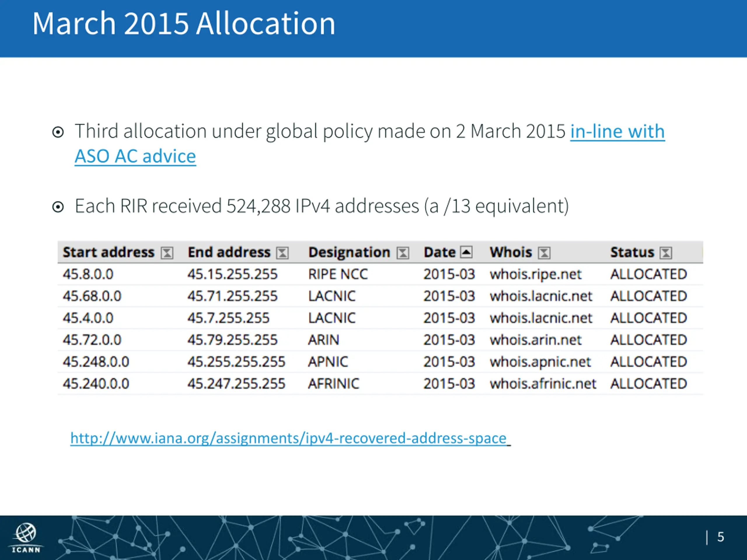
Task: Click whois.lacnic.net in the 45.68.0.0 row
Action: coord(541,296)
